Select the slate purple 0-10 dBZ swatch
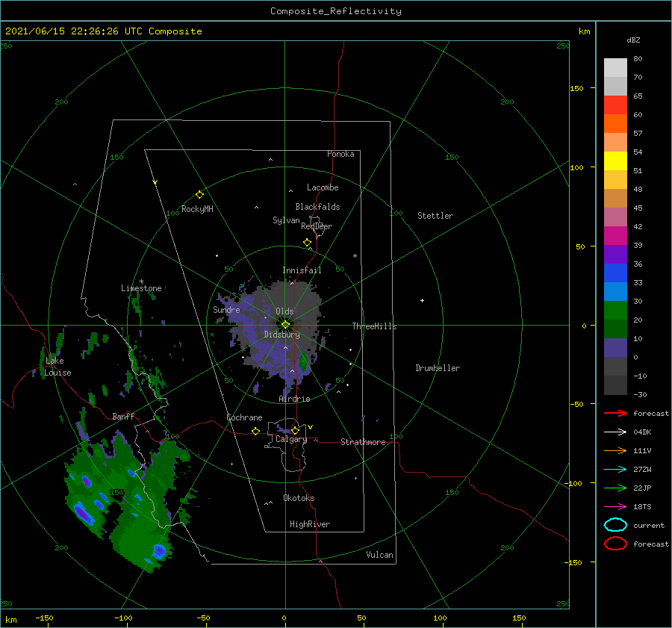 pyautogui.click(x=615, y=347)
